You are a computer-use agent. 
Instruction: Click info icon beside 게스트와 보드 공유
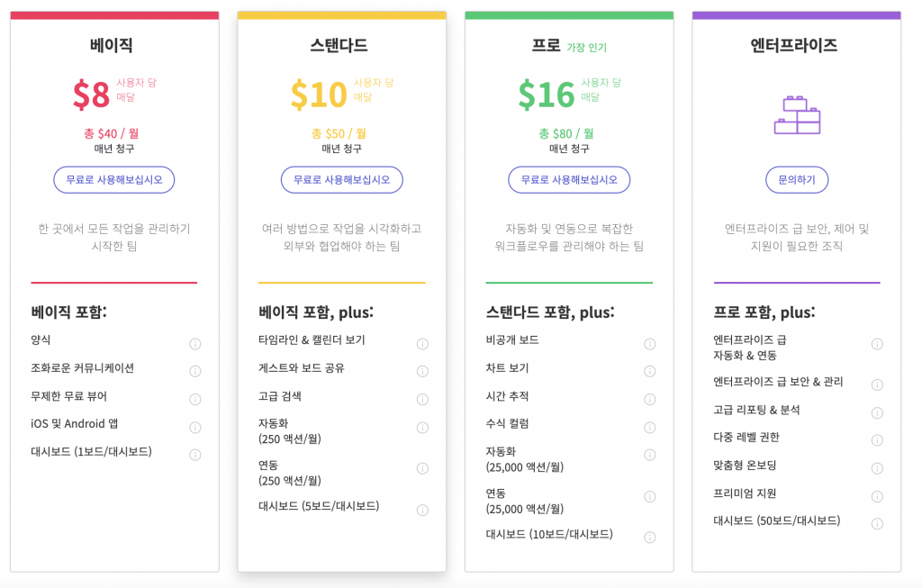(x=422, y=372)
